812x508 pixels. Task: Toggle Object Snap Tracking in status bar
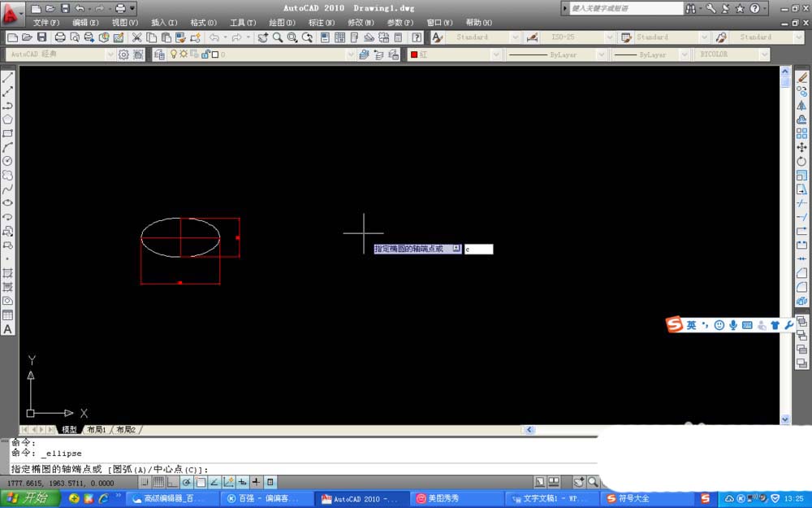point(214,482)
